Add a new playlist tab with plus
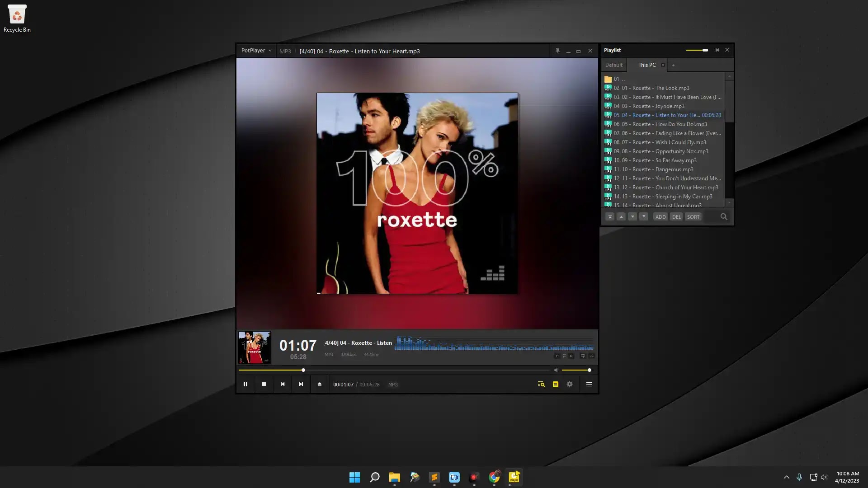The height and width of the screenshot is (488, 868). (673, 65)
